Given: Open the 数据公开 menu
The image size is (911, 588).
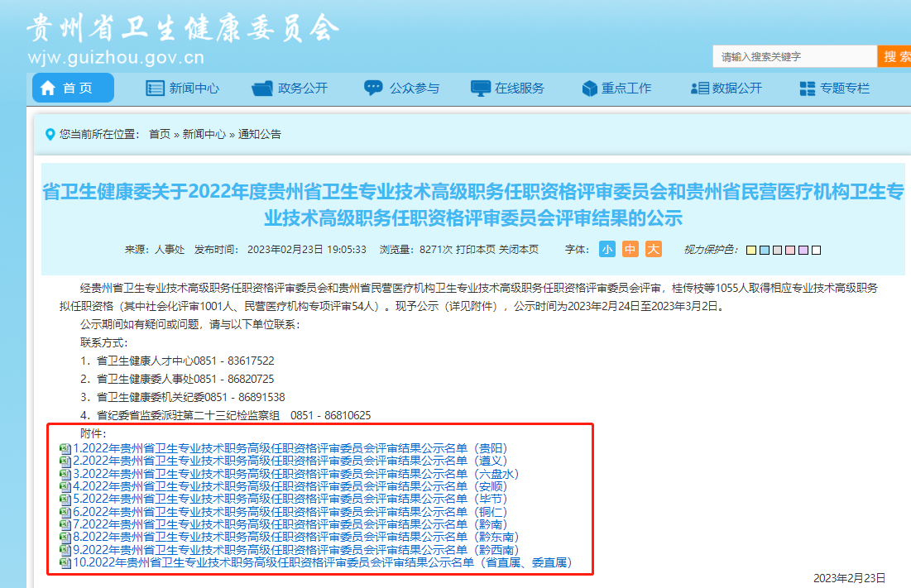Looking at the screenshot, I should click(x=726, y=88).
